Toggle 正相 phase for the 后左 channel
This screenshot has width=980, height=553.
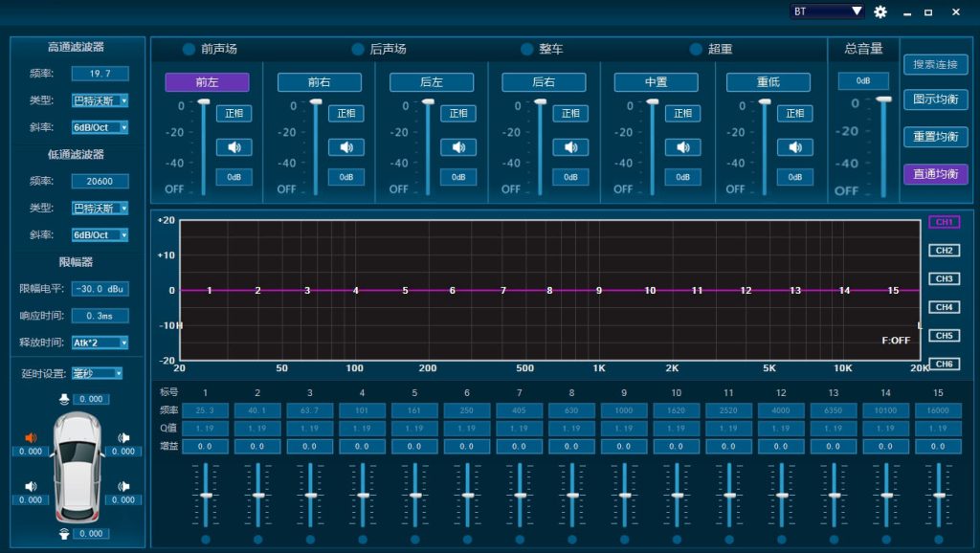pyautogui.click(x=458, y=113)
